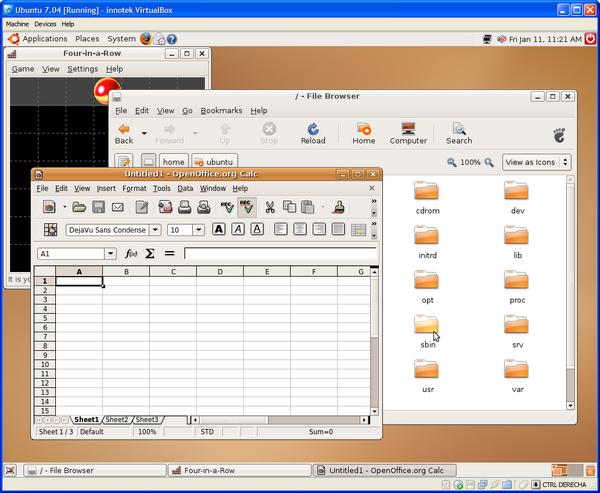Click the Home button in File Browser

tap(364, 134)
